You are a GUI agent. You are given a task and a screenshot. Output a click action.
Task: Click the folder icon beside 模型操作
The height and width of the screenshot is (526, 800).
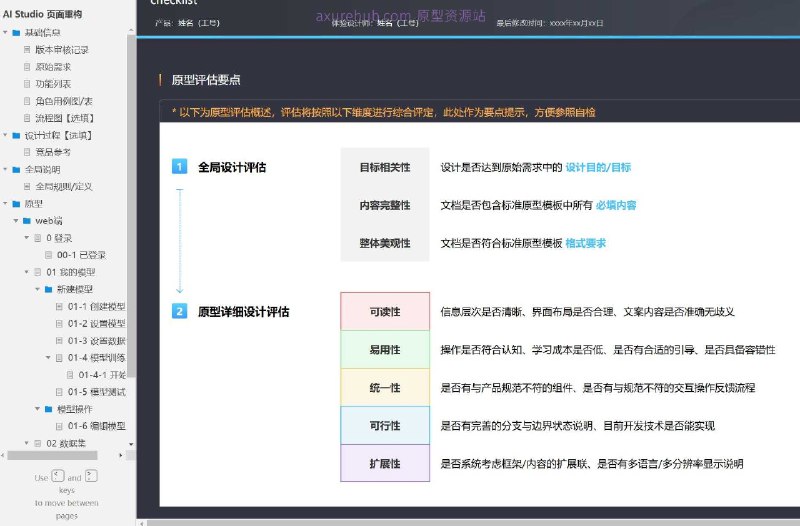48,409
